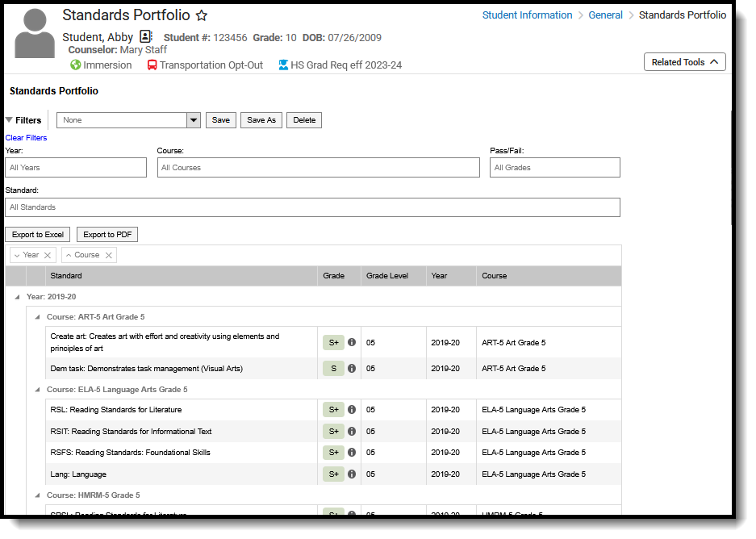Click the Transportation Opt-Out bus icon

click(x=152, y=65)
